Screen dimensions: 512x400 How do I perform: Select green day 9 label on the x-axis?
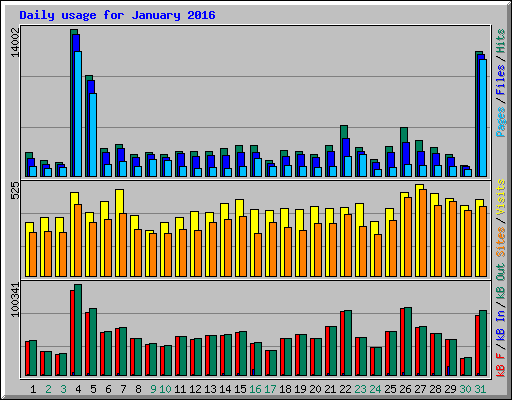153,389
